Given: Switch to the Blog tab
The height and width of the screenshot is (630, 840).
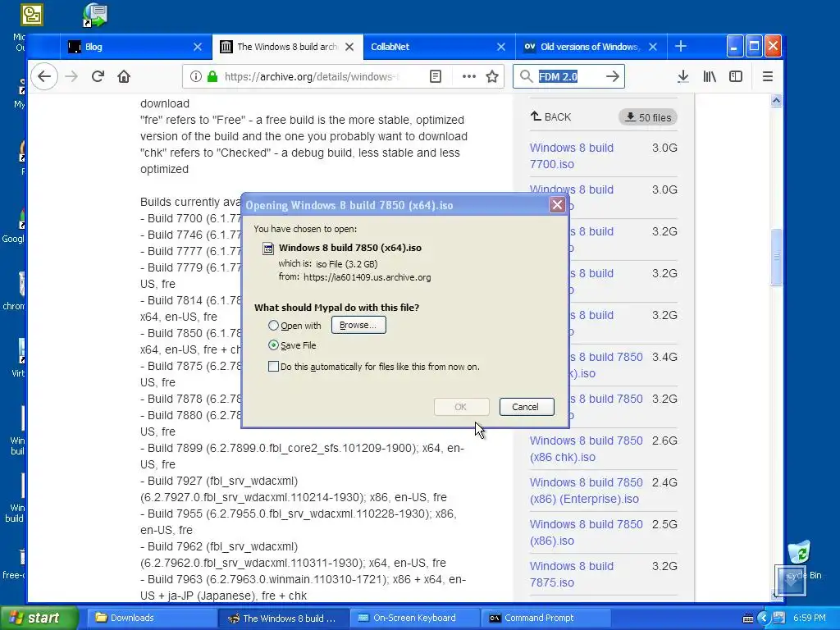Looking at the screenshot, I should click(x=136, y=47).
